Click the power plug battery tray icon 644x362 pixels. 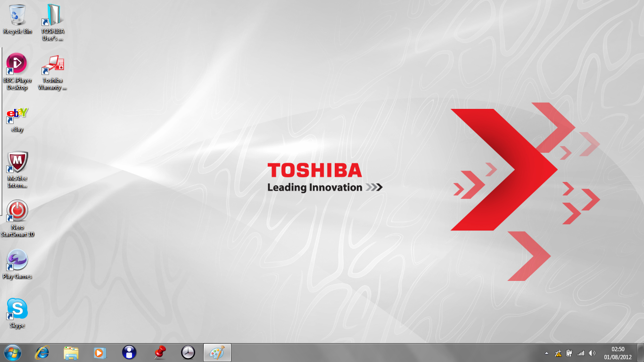[570, 353]
